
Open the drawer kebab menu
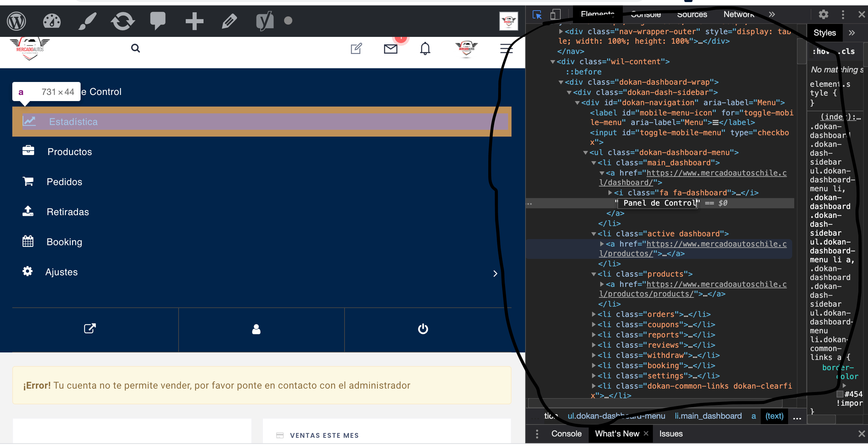(x=537, y=434)
